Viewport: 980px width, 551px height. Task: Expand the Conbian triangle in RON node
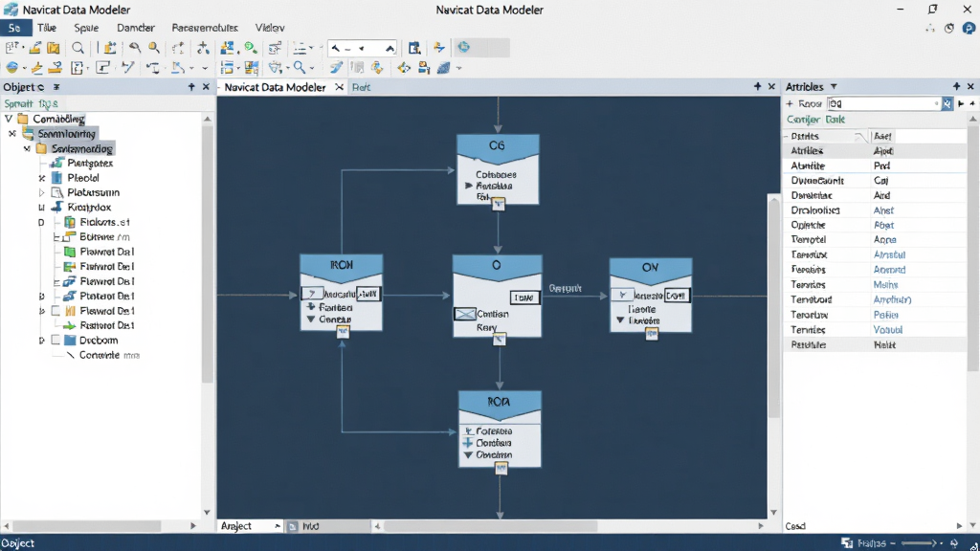(311, 320)
